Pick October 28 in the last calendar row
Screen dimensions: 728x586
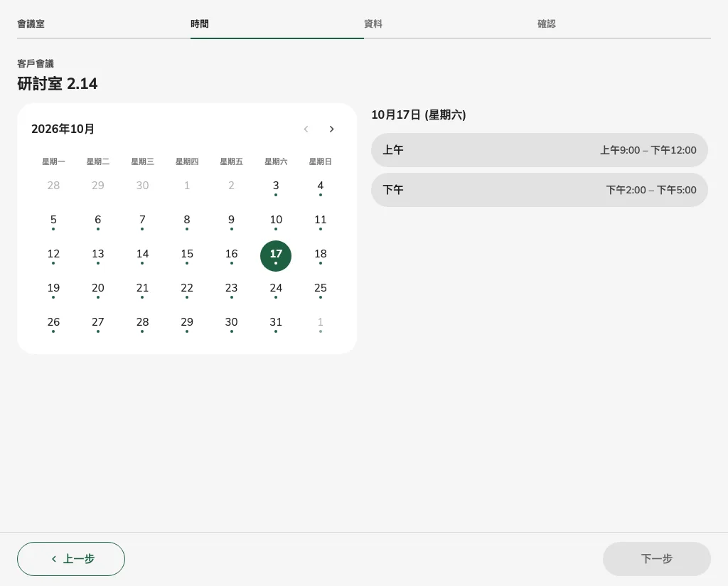click(x=142, y=324)
